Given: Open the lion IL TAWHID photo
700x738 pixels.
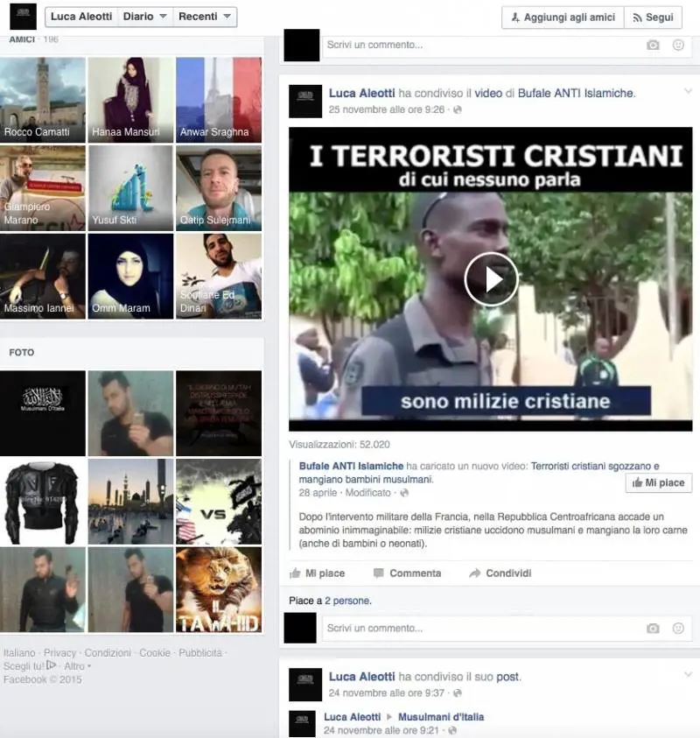Looking at the screenshot, I should [x=219, y=589].
